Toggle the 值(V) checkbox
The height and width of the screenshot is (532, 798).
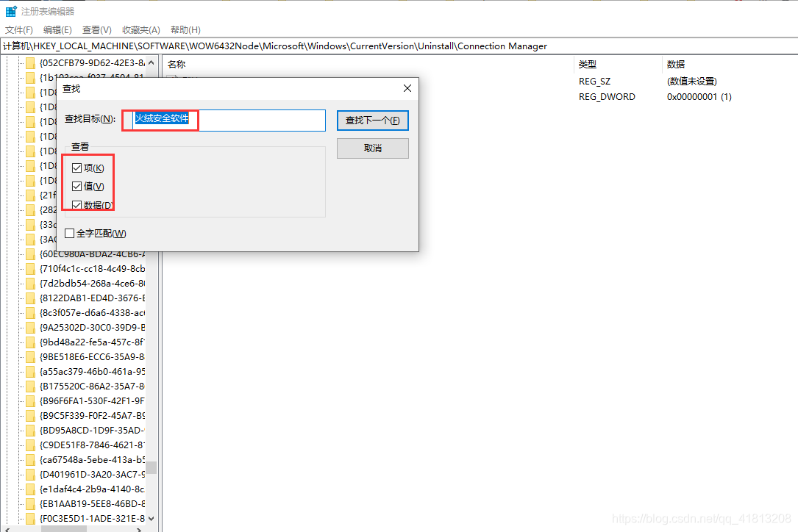coord(76,187)
